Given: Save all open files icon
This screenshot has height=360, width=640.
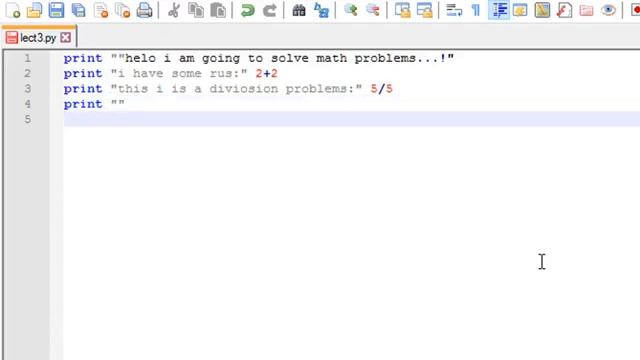Looking at the screenshot, I should pos(78,10).
